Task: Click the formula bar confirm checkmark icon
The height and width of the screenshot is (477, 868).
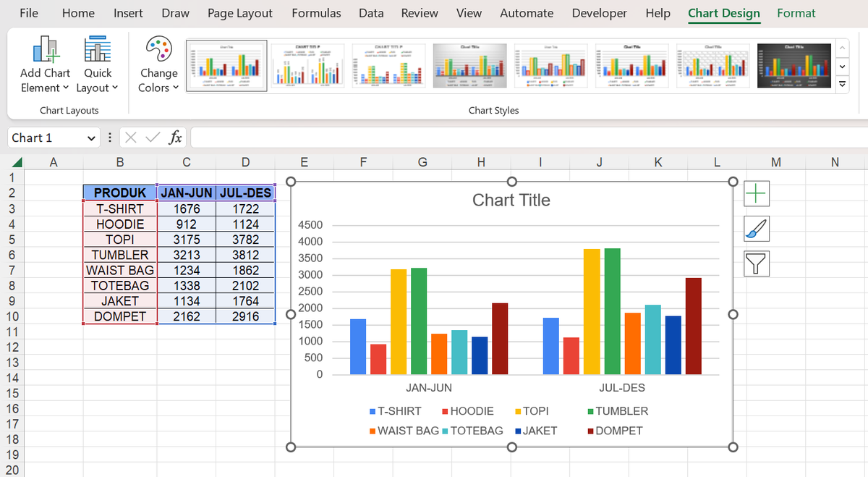Action: [152, 138]
